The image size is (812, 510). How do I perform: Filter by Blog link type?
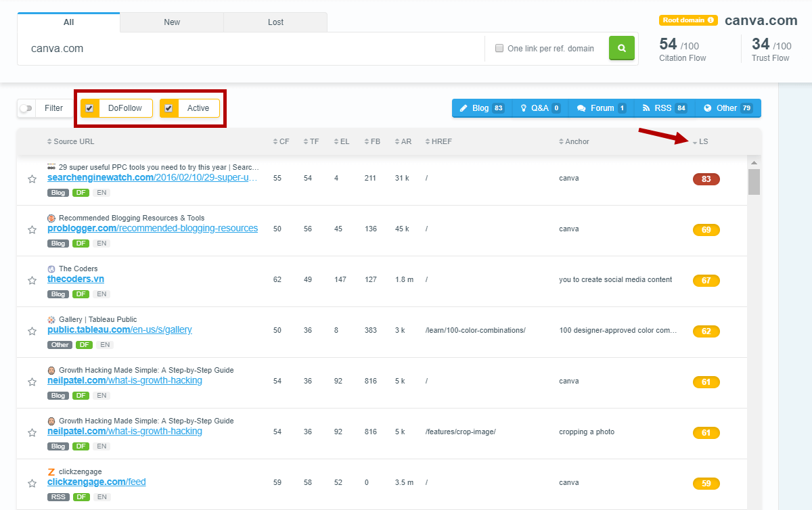[482, 108]
